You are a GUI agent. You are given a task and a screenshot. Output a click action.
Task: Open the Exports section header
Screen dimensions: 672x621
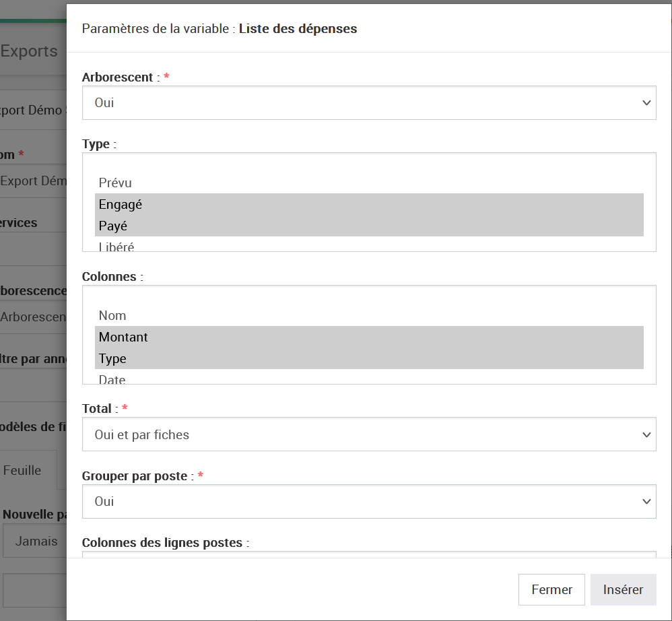[x=29, y=51]
